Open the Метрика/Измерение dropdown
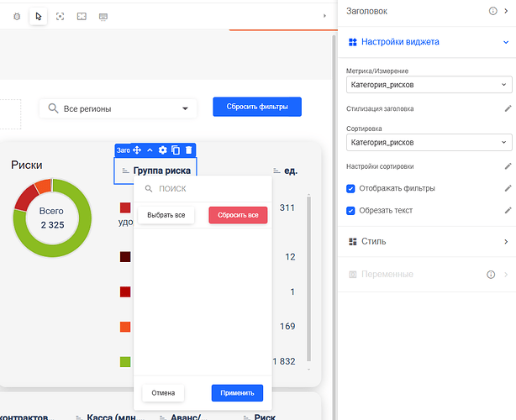This screenshot has height=420, width=516. pyautogui.click(x=428, y=85)
